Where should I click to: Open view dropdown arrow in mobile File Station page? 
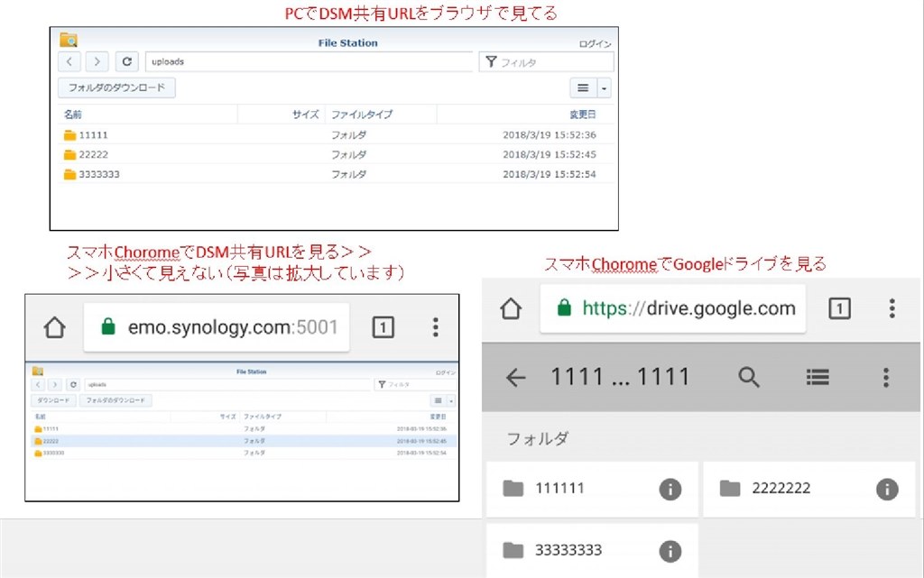451,401
